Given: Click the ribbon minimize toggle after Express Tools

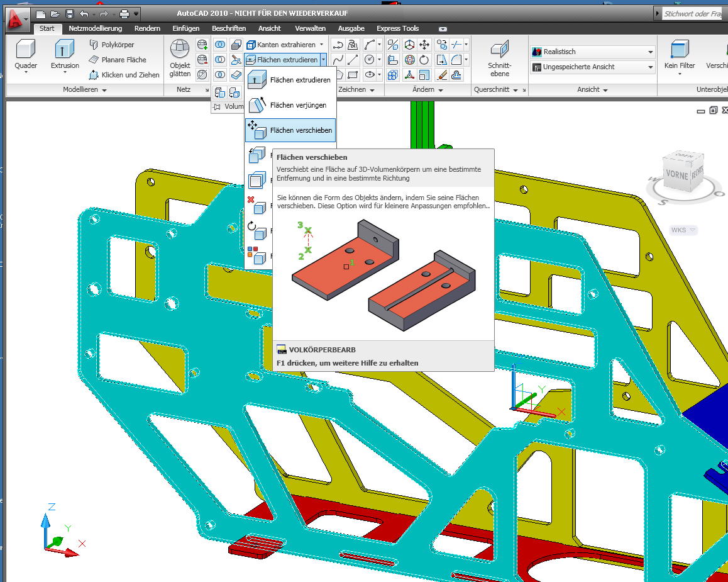Looking at the screenshot, I should (443, 29).
